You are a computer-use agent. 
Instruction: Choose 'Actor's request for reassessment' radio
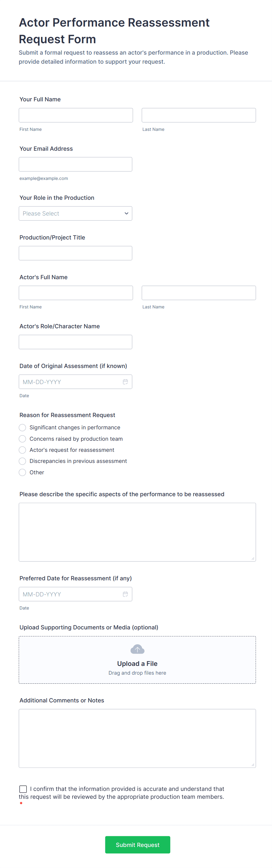(x=23, y=450)
